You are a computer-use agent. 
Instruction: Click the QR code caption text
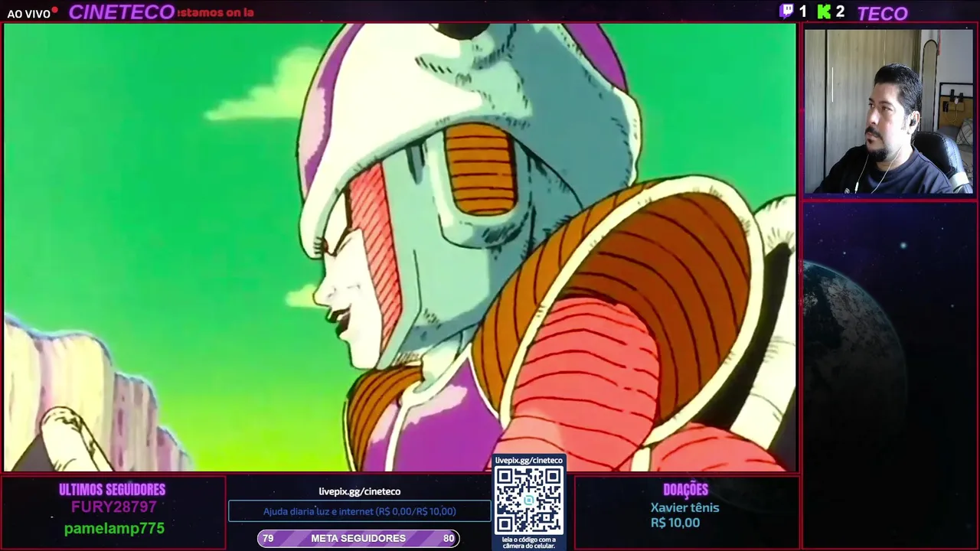coord(529,543)
